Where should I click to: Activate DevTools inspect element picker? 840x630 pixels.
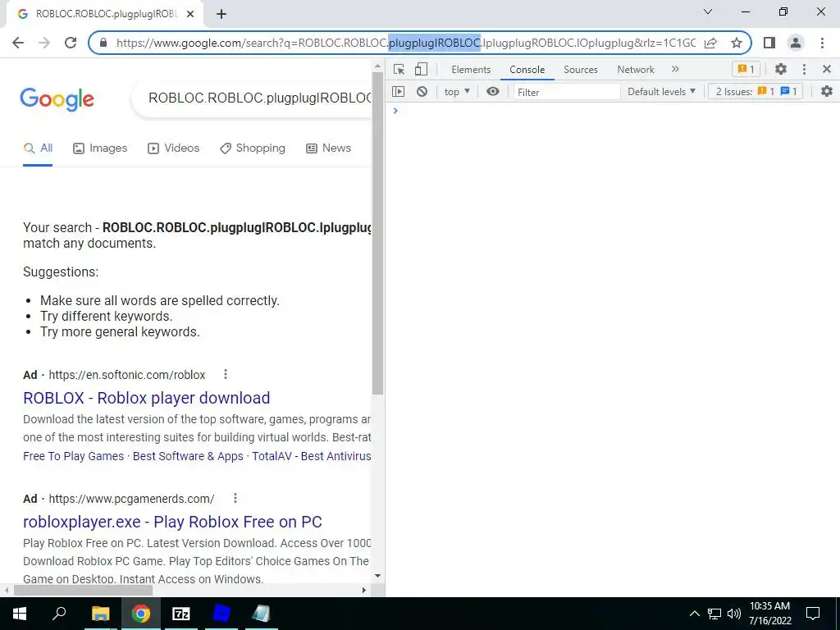coord(399,69)
